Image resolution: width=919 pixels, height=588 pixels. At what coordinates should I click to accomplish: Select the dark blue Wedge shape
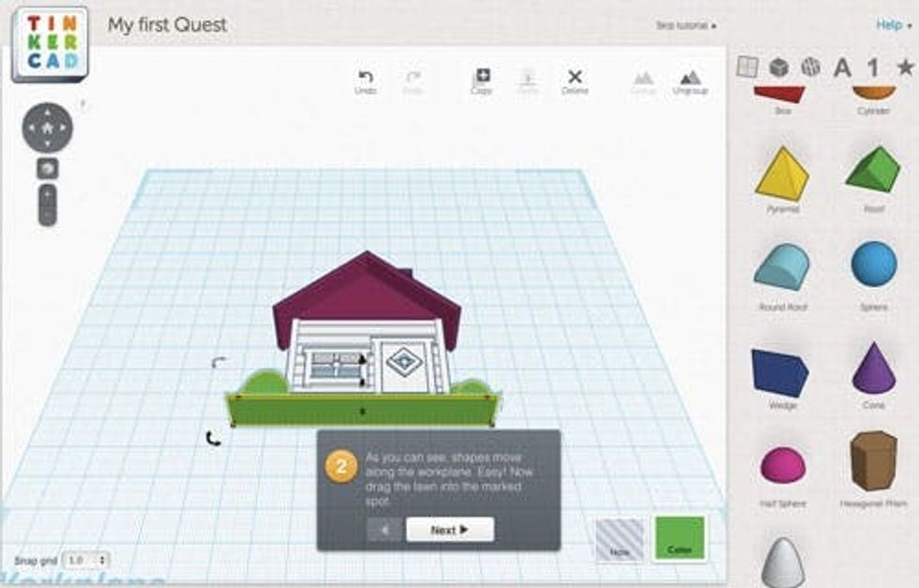780,371
